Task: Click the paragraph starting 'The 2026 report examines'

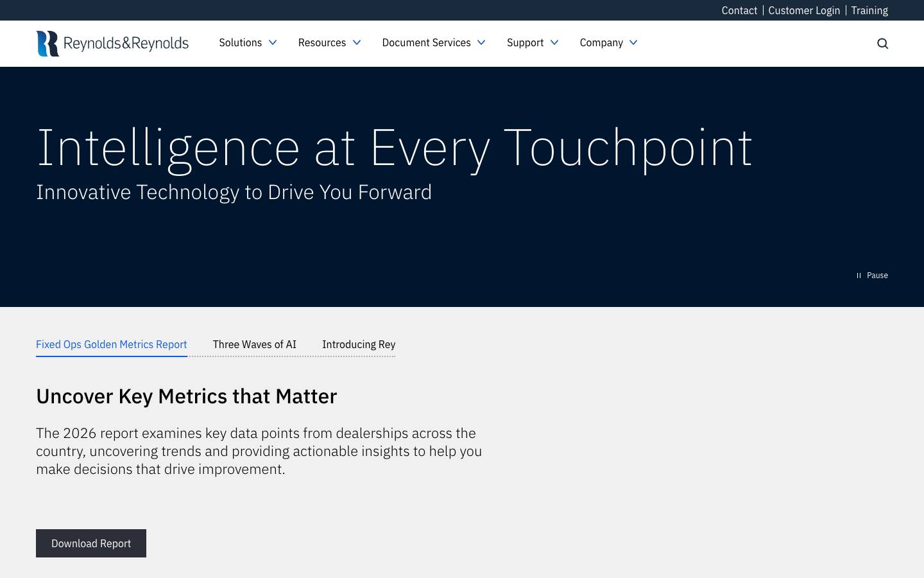Action: coord(259,451)
